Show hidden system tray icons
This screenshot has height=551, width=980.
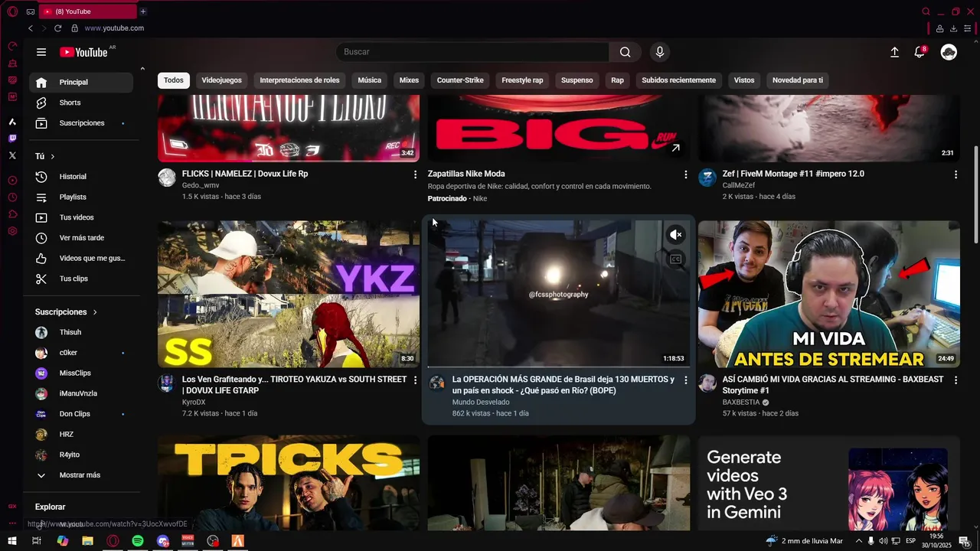coord(858,541)
